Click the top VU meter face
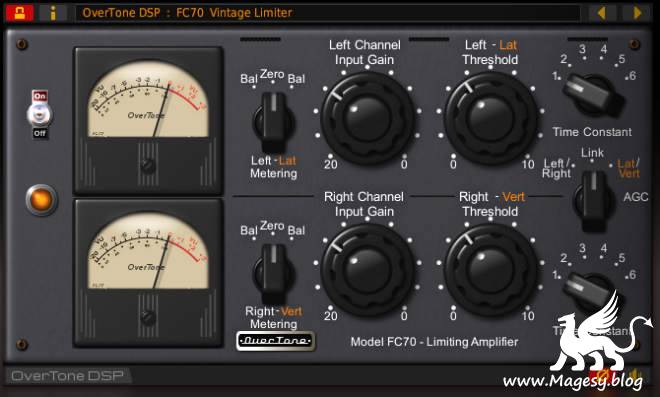 (148, 99)
